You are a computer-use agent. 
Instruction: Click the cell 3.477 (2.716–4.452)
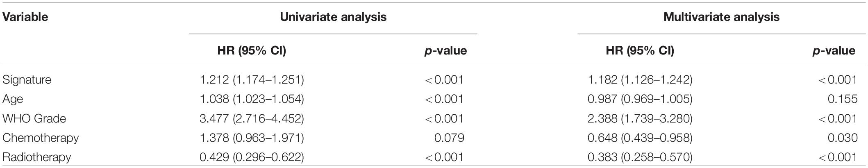252,118
